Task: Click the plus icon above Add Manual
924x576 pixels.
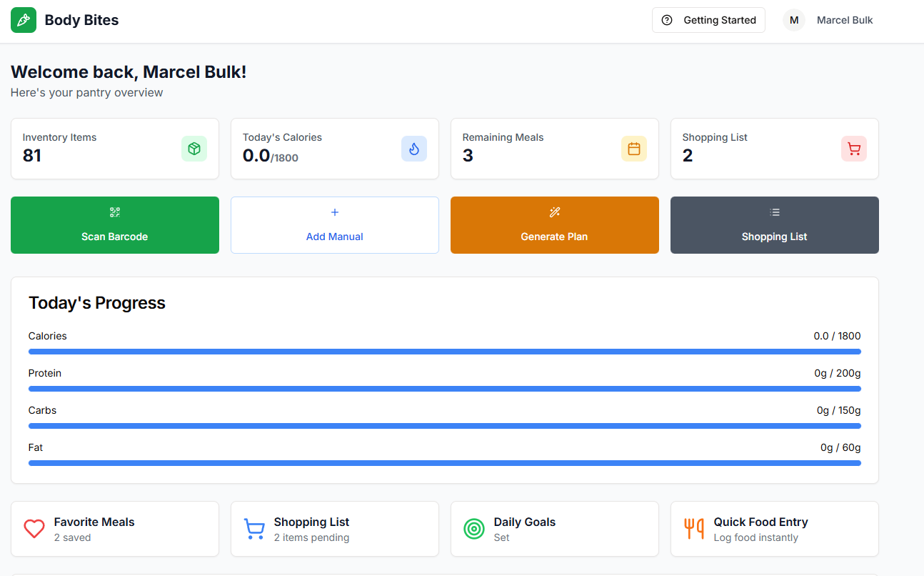Action: 335,212
